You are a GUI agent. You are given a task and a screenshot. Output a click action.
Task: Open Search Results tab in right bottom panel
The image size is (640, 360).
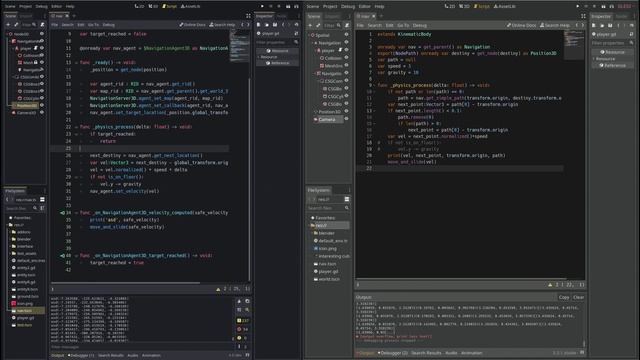426,353
